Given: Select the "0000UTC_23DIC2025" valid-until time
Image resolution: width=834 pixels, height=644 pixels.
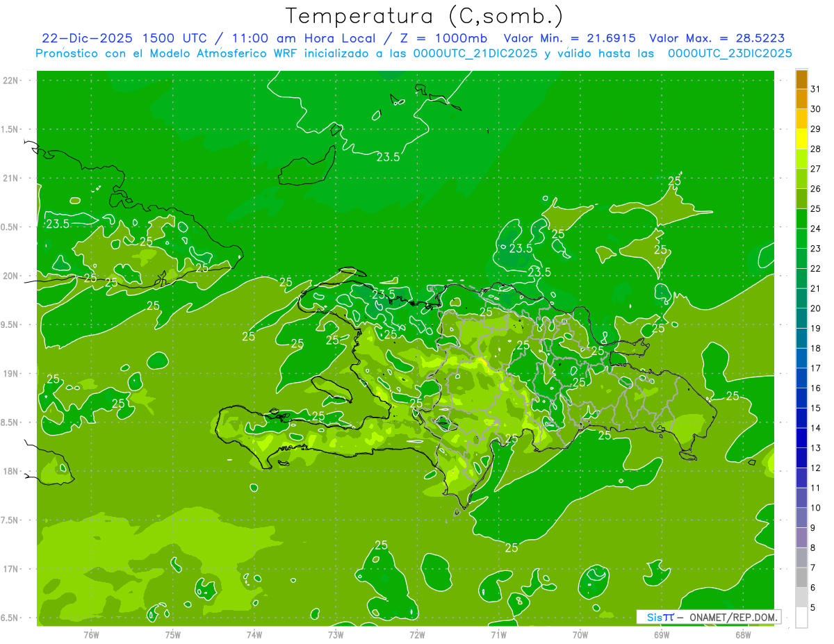Looking at the screenshot, I should [x=730, y=53].
